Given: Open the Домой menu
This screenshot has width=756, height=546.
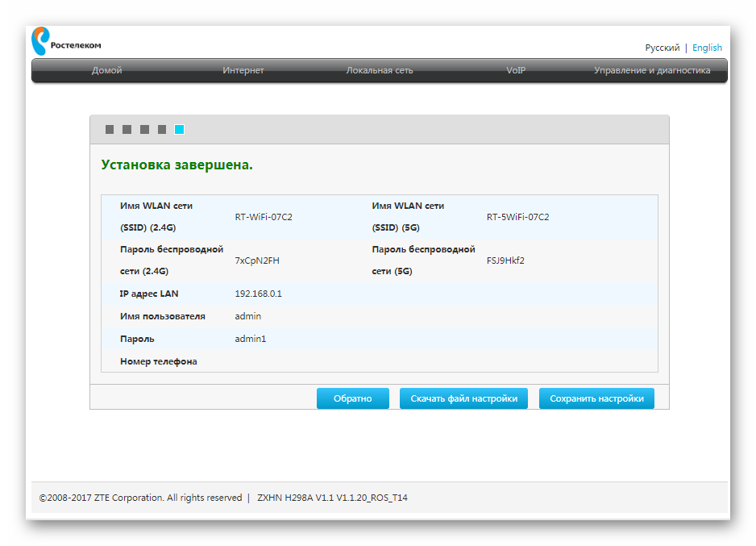Looking at the screenshot, I should click(x=106, y=70).
